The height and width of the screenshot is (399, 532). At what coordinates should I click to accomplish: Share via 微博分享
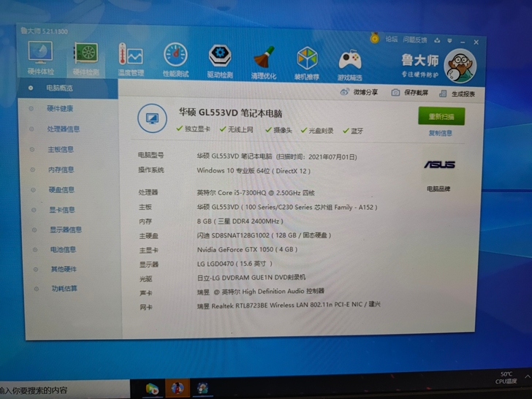pos(359,92)
